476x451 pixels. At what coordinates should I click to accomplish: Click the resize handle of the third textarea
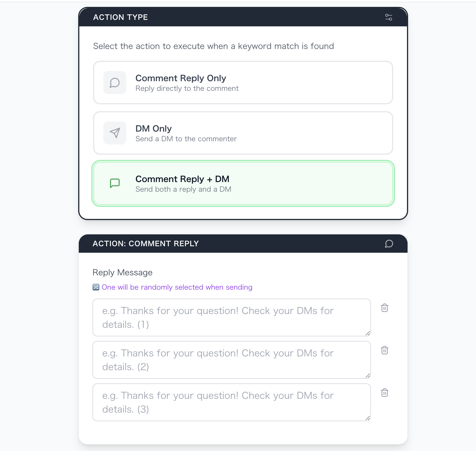368,418
